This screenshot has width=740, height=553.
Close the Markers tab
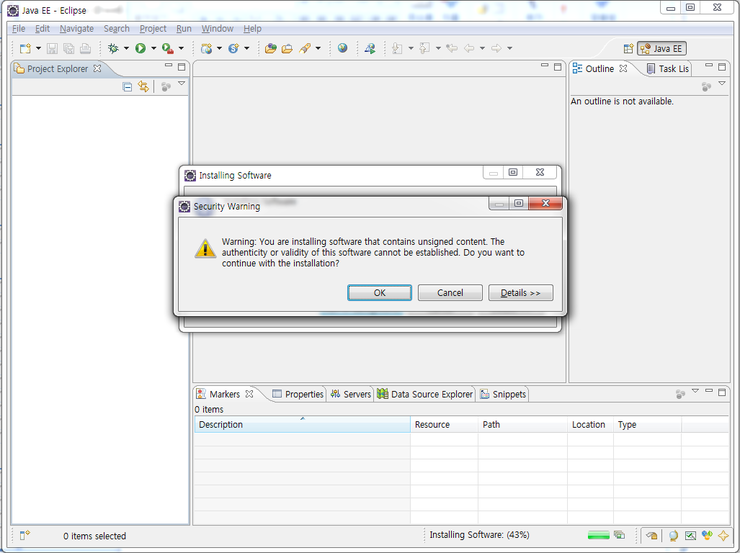[249, 394]
